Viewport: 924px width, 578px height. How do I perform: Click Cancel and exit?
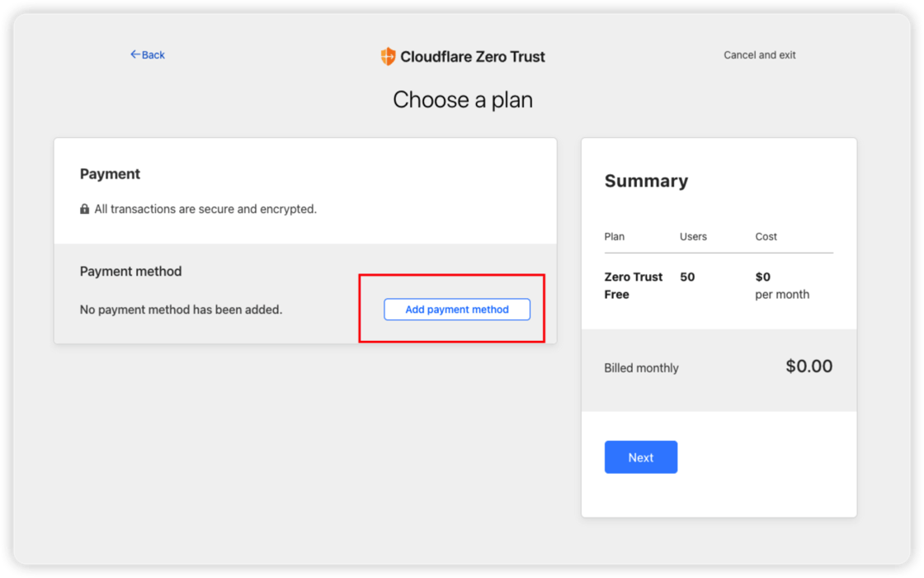759,54
